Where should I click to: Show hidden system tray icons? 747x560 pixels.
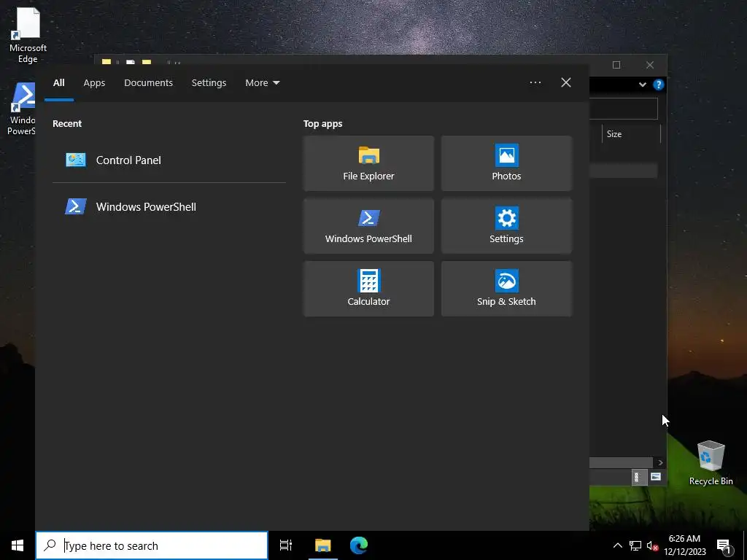[617, 545]
